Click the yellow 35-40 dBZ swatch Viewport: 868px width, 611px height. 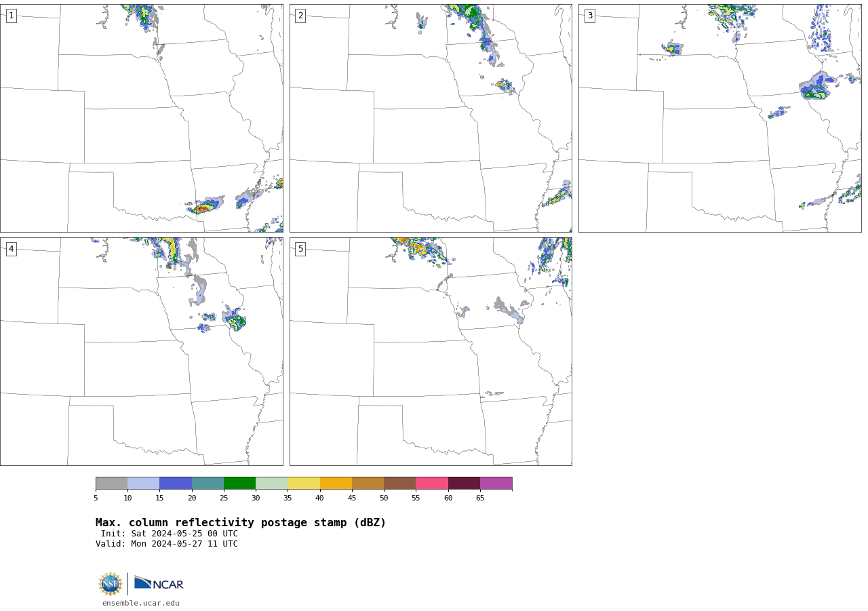click(x=304, y=483)
